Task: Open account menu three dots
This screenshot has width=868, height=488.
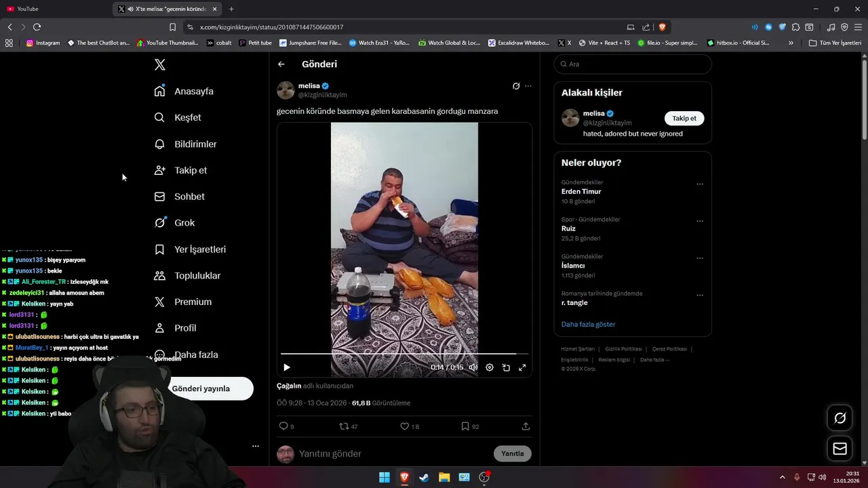Action: 255,446
